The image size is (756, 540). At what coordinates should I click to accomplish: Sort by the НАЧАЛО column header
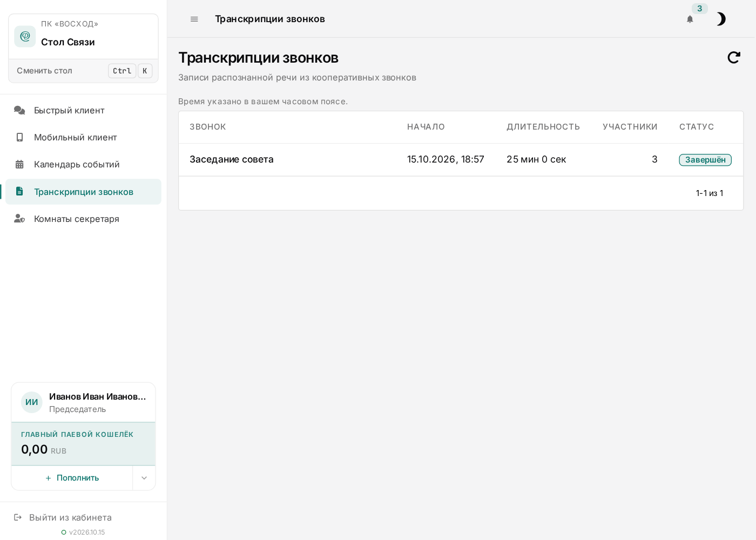coord(426,127)
